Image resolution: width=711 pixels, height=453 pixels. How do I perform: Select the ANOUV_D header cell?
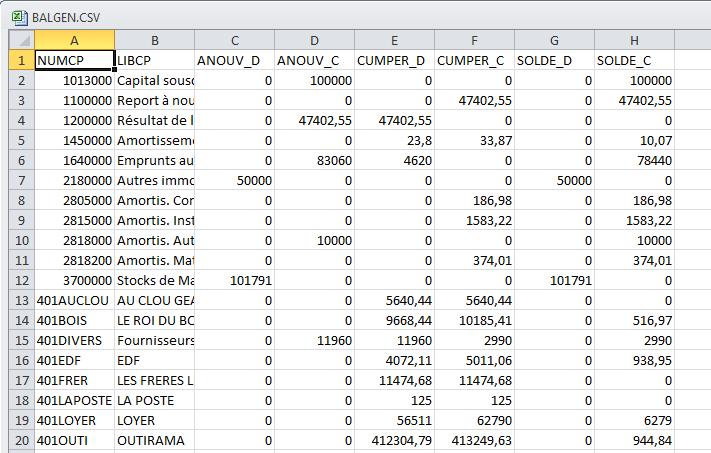234,60
